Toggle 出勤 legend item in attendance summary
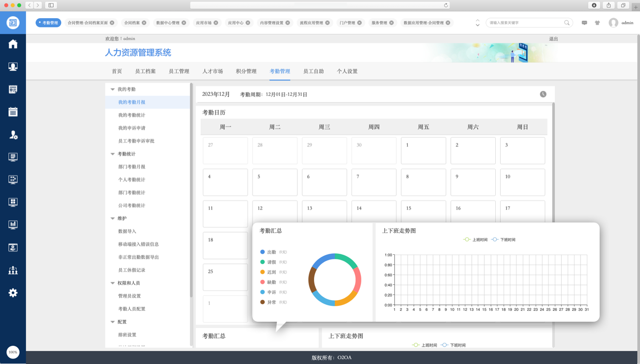Image resolution: width=640 pixels, height=364 pixels. tap(269, 252)
